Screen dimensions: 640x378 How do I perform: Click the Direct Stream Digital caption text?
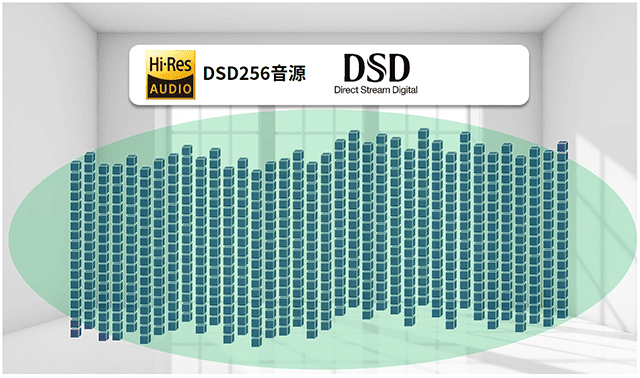(x=376, y=90)
